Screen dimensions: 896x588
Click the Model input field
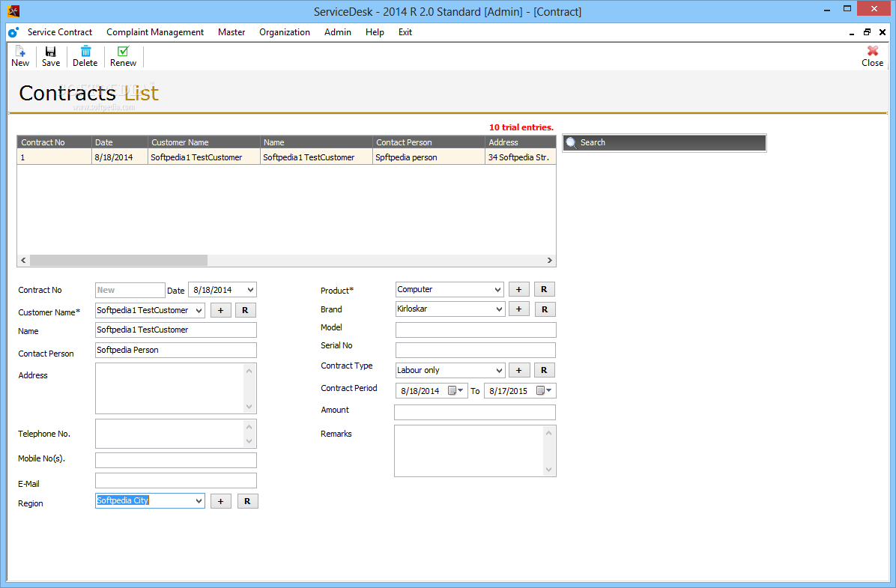(x=476, y=330)
